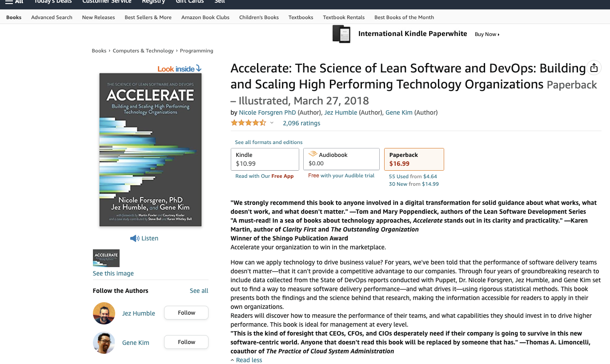610x364 pixels.
Task: Click the Kindle Paperwhite device image
Action: click(341, 34)
